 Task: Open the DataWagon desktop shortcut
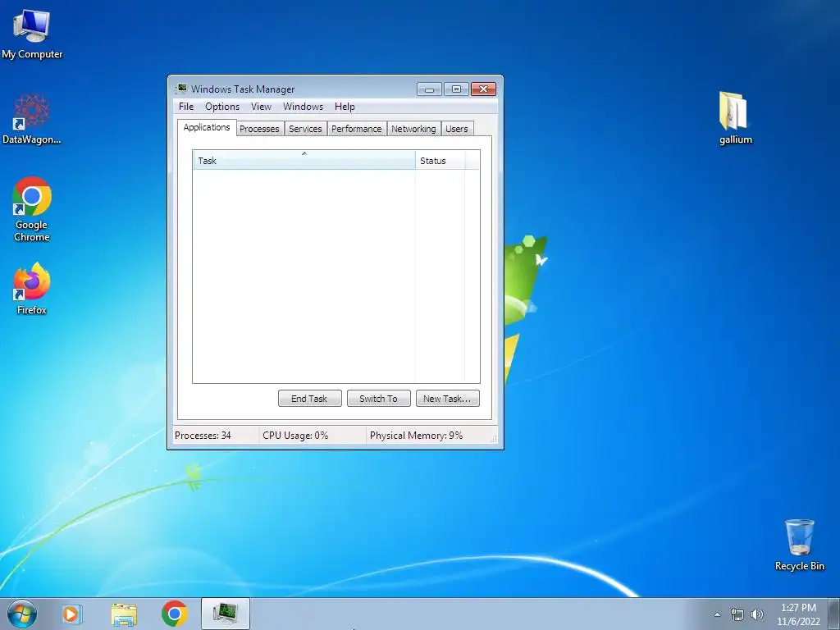(x=32, y=119)
